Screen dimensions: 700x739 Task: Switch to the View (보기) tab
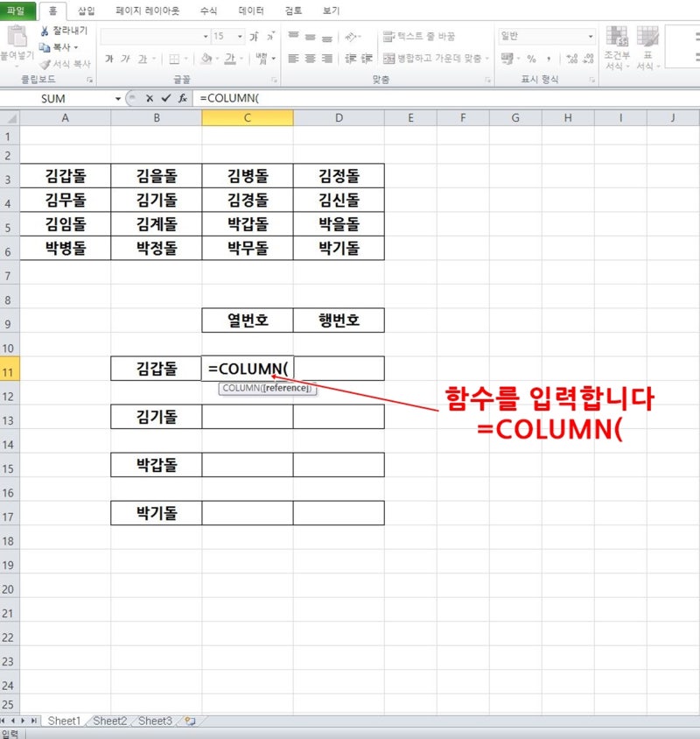331,11
